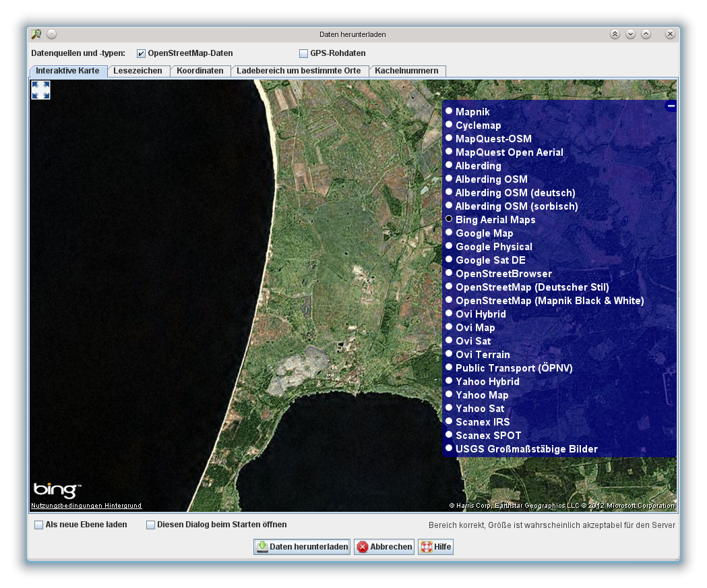Click the round pin button in title bar
707x588 pixels.
click(x=52, y=34)
